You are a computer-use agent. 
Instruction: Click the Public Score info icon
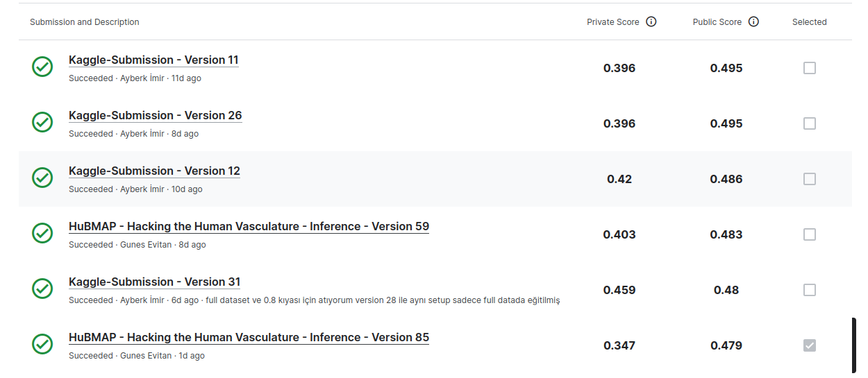[753, 22]
